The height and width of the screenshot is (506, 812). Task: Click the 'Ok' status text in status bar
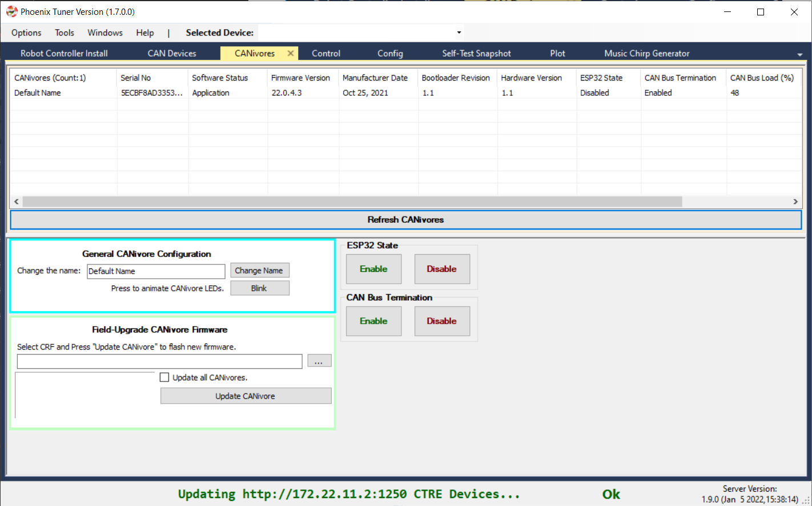(611, 494)
